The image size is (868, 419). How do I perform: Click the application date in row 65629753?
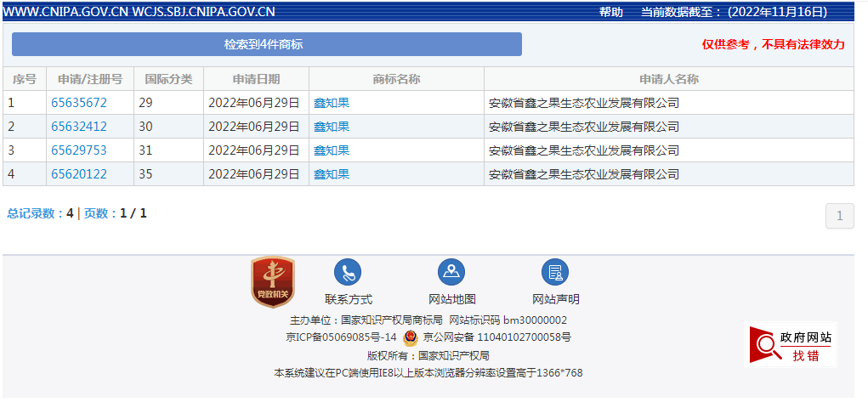point(254,150)
